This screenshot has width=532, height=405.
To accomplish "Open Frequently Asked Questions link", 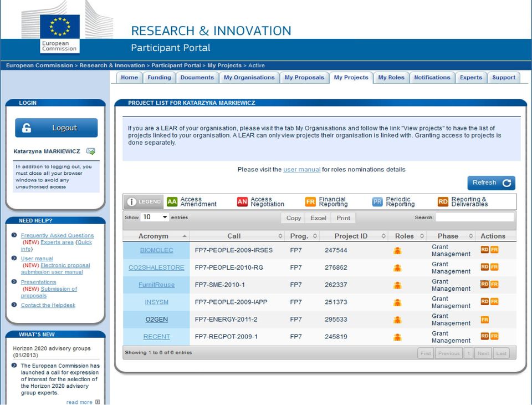I will pos(57,235).
